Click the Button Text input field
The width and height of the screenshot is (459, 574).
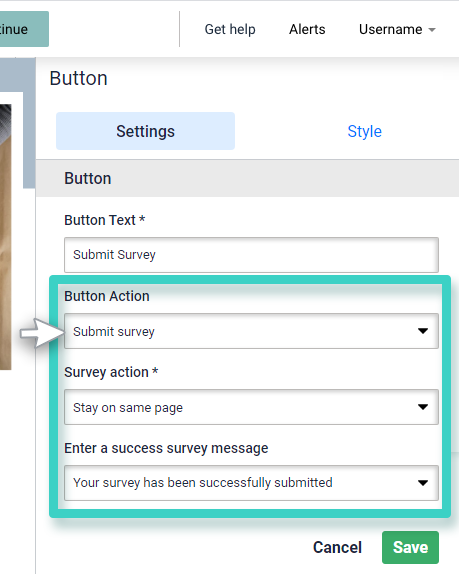[251, 255]
